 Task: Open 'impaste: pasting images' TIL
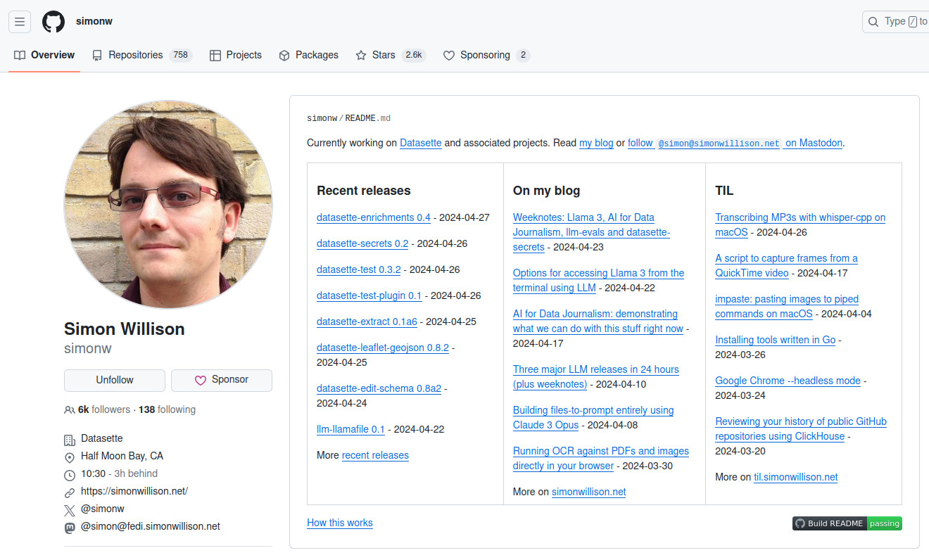(787, 306)
